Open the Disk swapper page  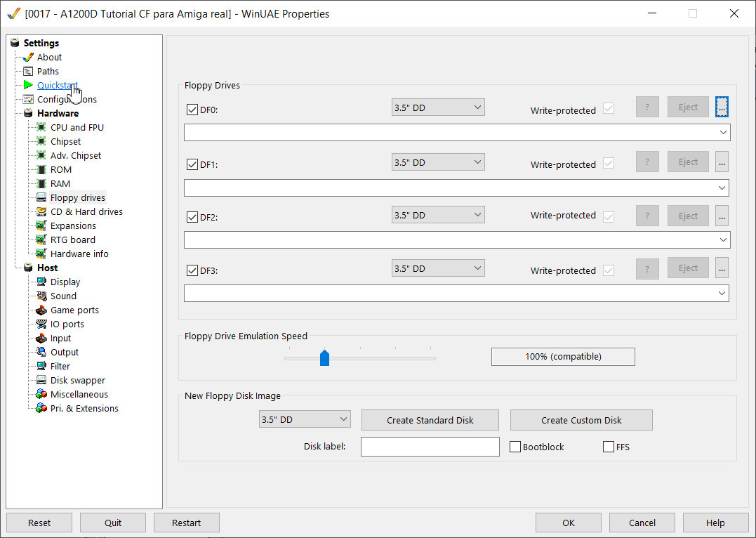pyautogui.click(x=78, y=380)
